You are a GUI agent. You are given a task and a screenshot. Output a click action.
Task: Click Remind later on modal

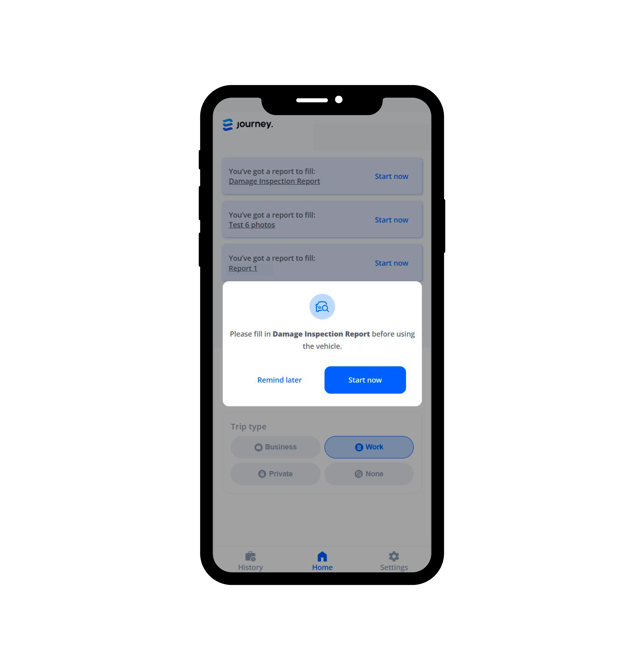(279, 380)
